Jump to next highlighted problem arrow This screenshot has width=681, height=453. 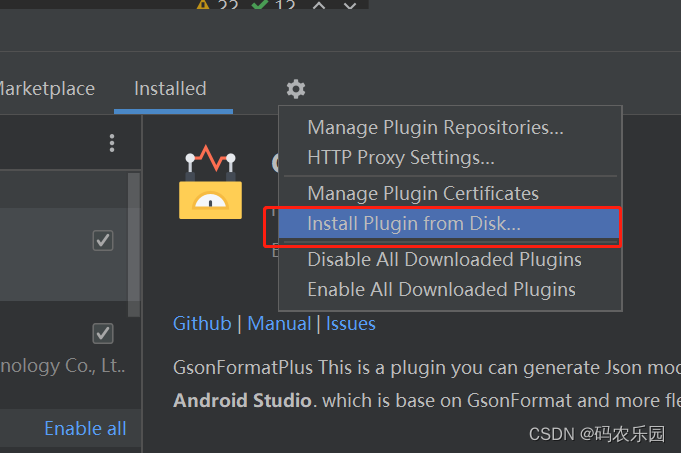pos(350,5)
